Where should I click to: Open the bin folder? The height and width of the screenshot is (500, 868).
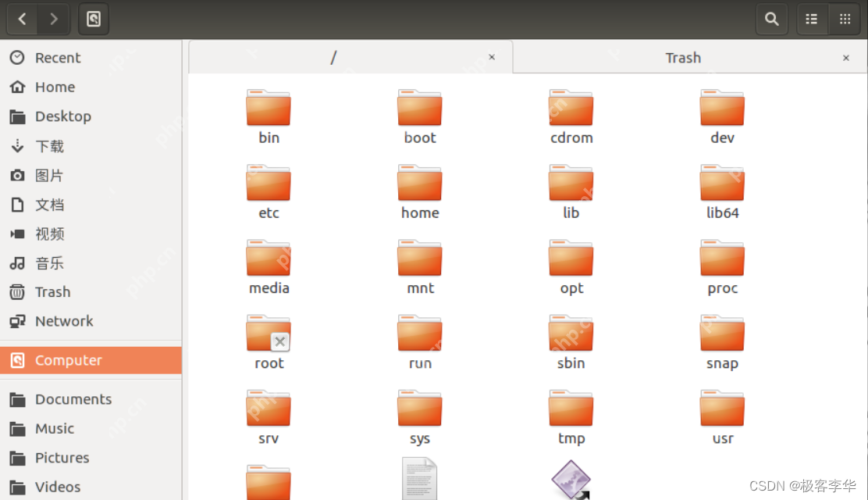269,109
